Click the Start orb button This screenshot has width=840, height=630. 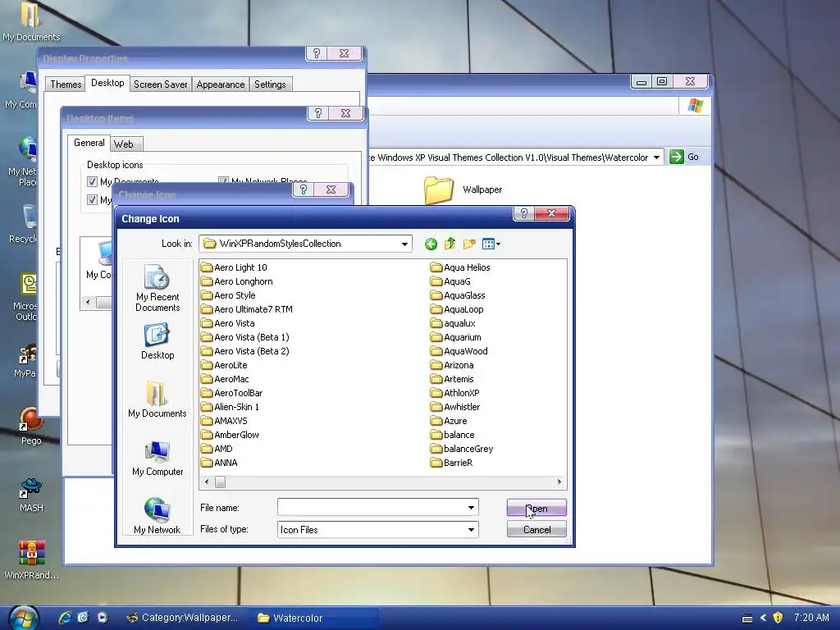24,618
